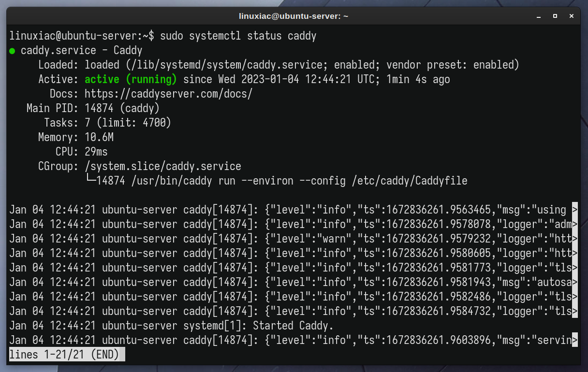The width and height of the screenshot is (588, 372).
Task: Click the 'active (running)' status text
Action: click(131, 79)
